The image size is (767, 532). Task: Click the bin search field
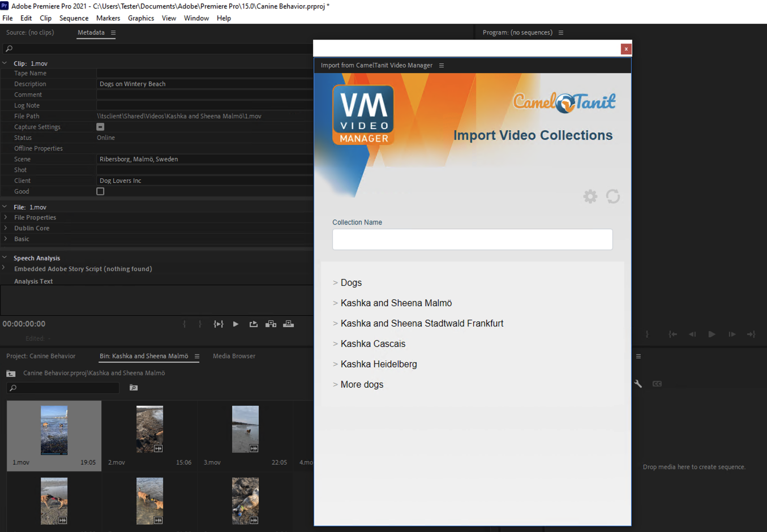[x=63, y=388]
